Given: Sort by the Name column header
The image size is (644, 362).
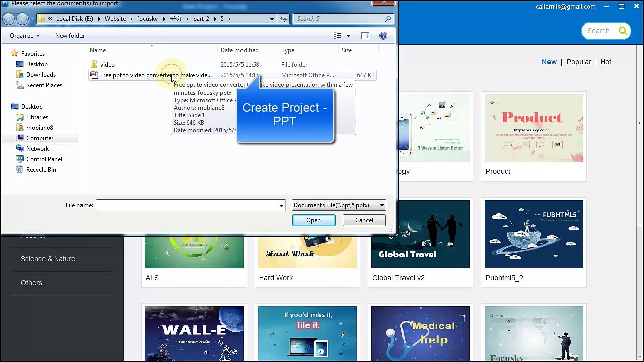Looking at the screenshot, I should coord(153,50).
